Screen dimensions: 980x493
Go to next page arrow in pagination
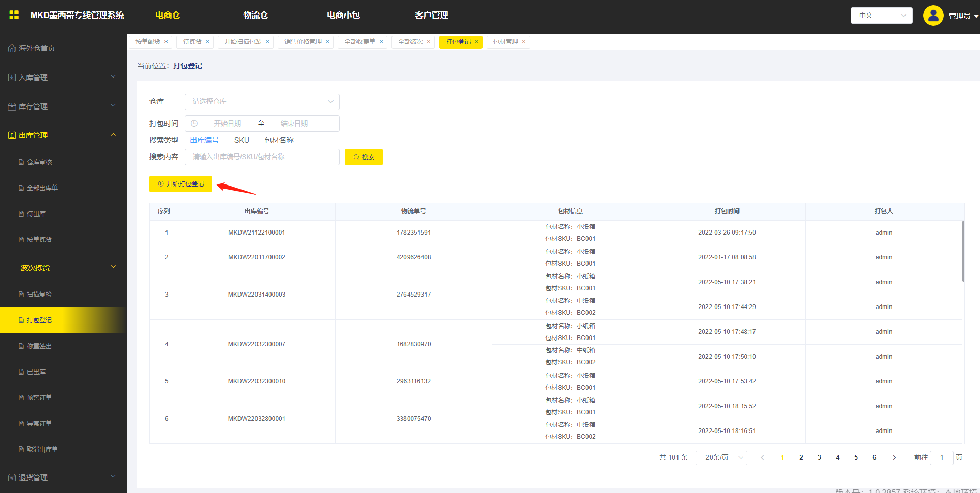(x=894, y=458)
